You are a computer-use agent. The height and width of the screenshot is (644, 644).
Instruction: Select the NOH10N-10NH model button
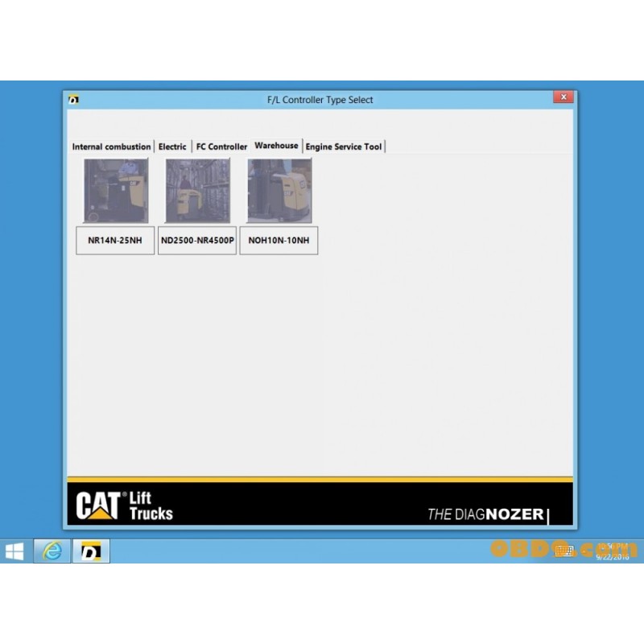click(x=278, y=240)
